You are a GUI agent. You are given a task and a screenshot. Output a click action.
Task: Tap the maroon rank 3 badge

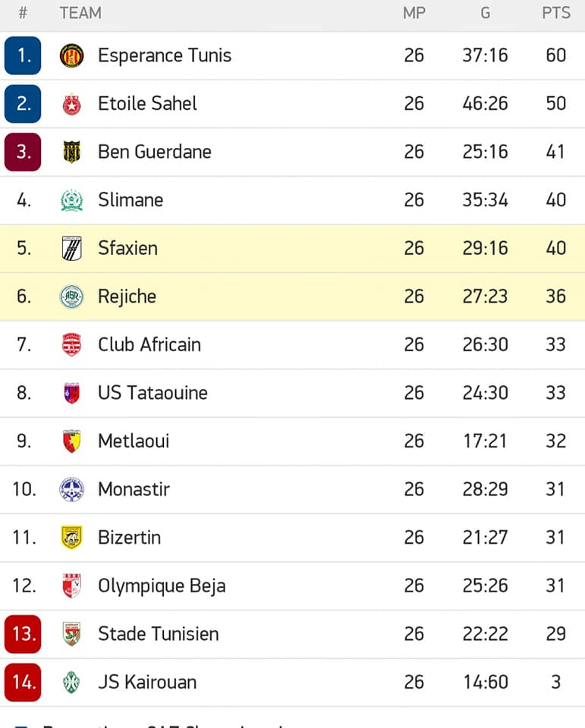point(23,152)
